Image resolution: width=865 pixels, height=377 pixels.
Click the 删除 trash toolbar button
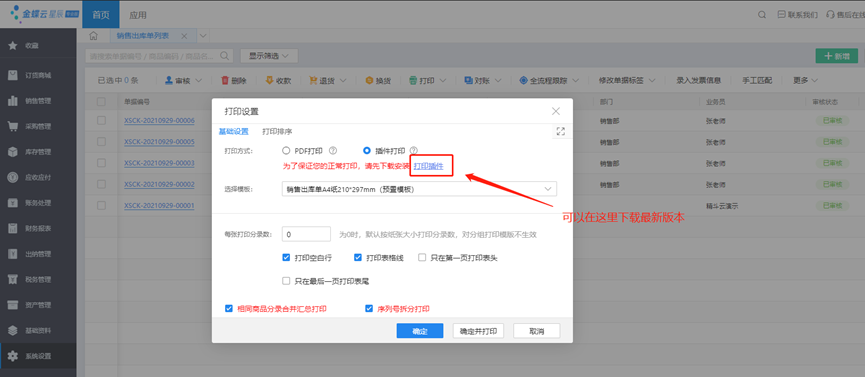tap(234, 81)
